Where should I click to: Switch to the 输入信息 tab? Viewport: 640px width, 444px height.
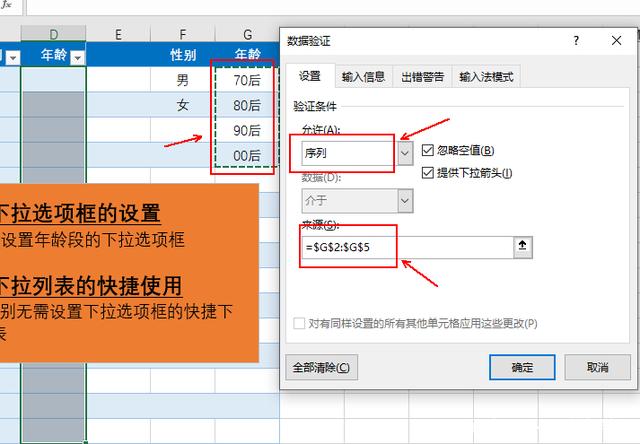364,76
